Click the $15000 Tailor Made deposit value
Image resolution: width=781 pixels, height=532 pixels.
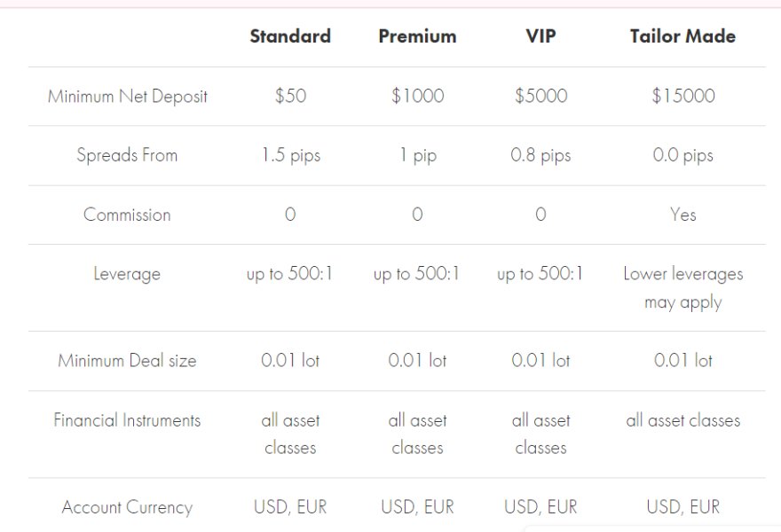(x=682, y=96)
